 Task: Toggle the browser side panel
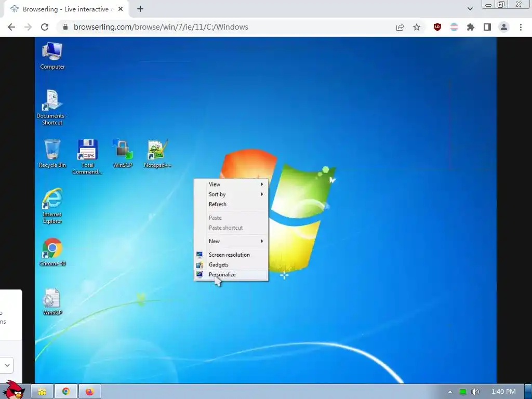[487, 27]
